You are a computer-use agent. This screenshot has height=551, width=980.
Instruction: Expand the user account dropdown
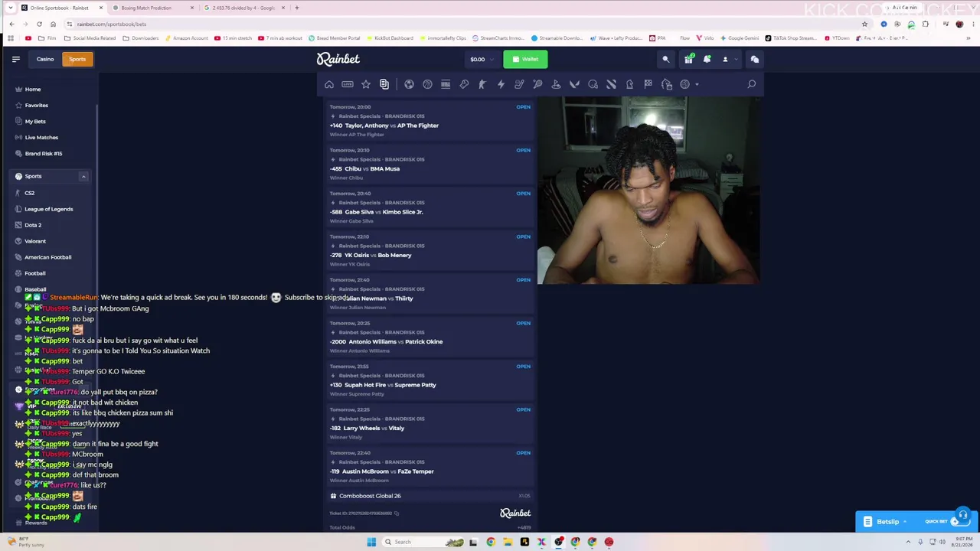coord(729,59)
